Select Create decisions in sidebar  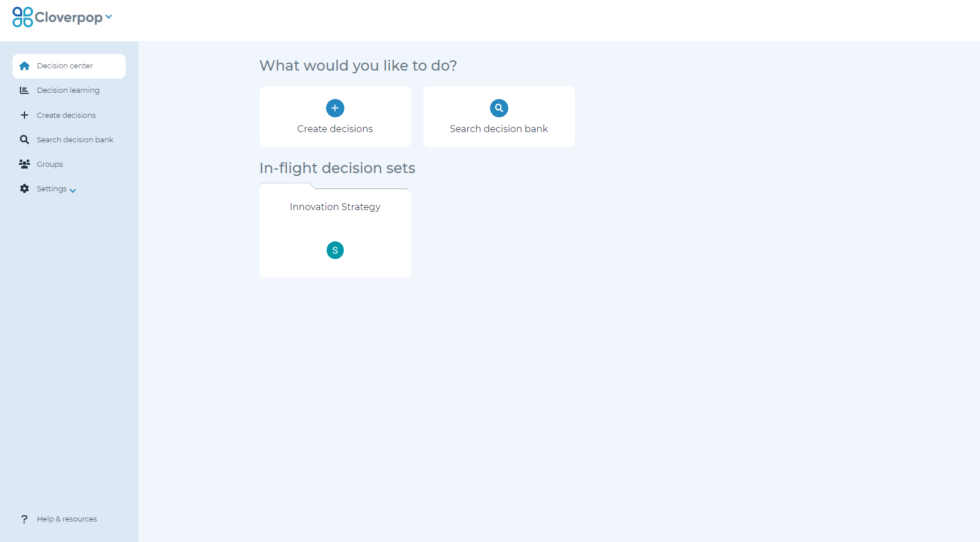point(66,115)
